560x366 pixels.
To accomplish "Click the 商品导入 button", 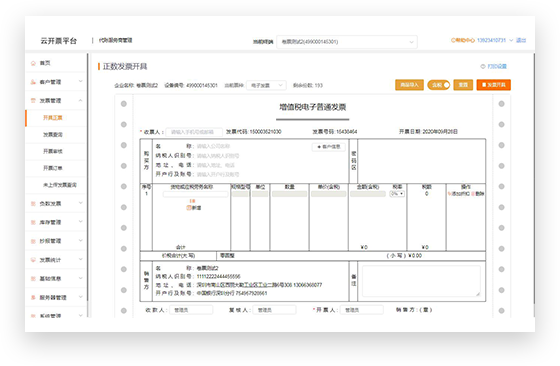I will click(x=409, y=85).
